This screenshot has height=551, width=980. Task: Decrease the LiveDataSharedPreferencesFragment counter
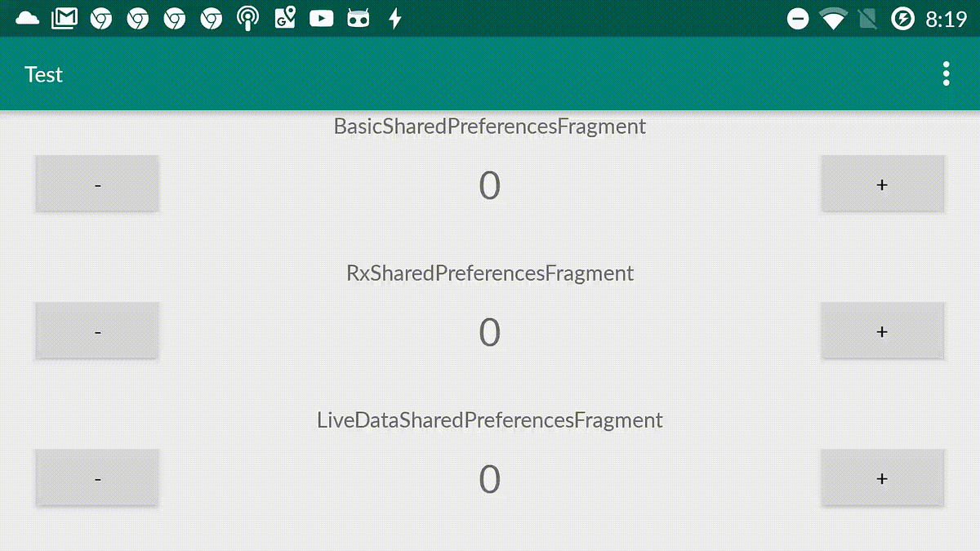click(x=96, y=478)
